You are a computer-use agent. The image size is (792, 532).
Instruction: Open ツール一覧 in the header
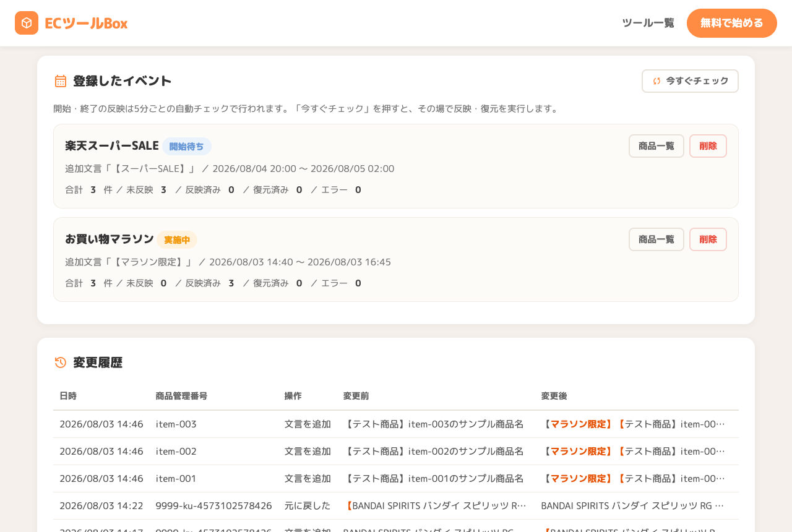(x=648, y=23)
